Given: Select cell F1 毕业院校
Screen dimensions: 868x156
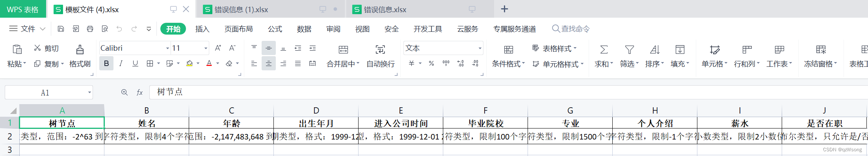Looking at the screenshot, I should (x=485, y=123).
